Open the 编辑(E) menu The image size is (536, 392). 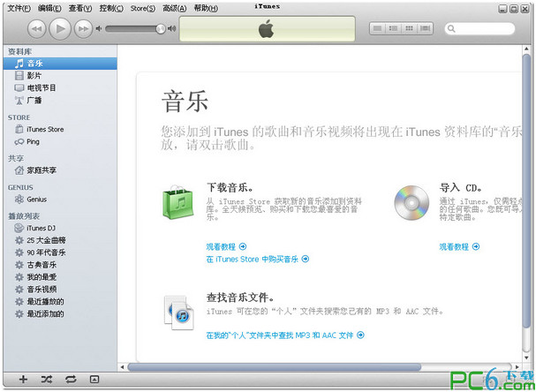pos(49,8)
